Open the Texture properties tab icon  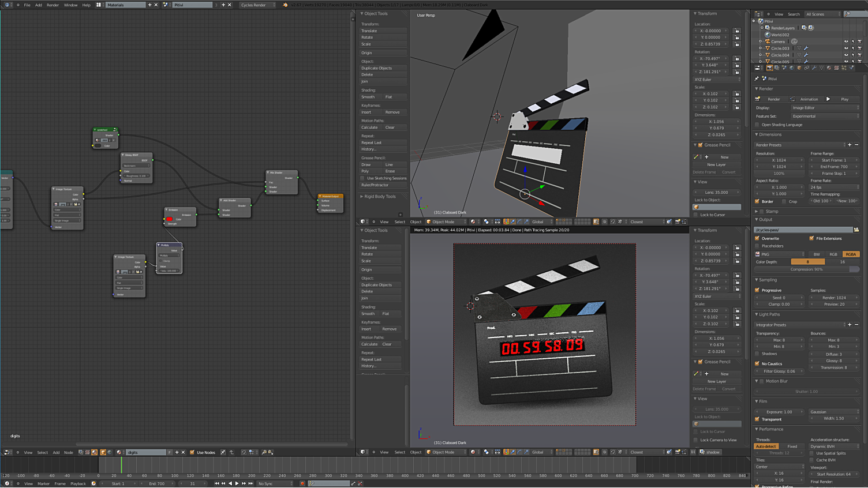[836, 68]
